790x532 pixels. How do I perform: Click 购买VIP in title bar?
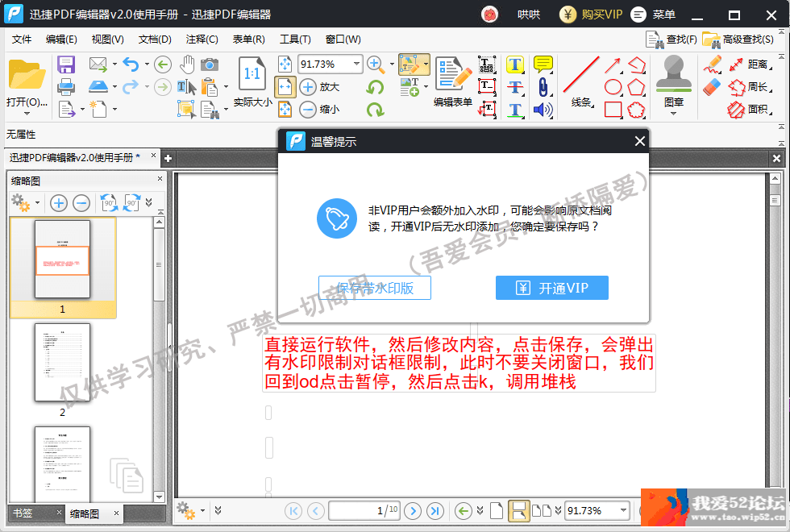(x=591, y=15)
